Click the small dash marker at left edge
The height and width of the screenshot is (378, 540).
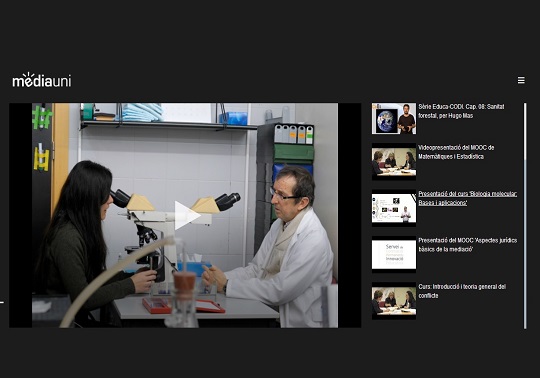tap(2, 302)
